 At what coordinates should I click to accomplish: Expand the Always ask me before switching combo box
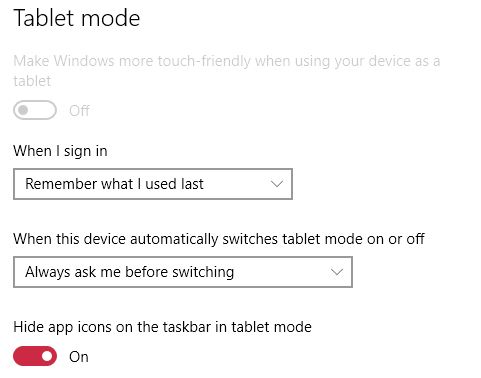point(183,272)
